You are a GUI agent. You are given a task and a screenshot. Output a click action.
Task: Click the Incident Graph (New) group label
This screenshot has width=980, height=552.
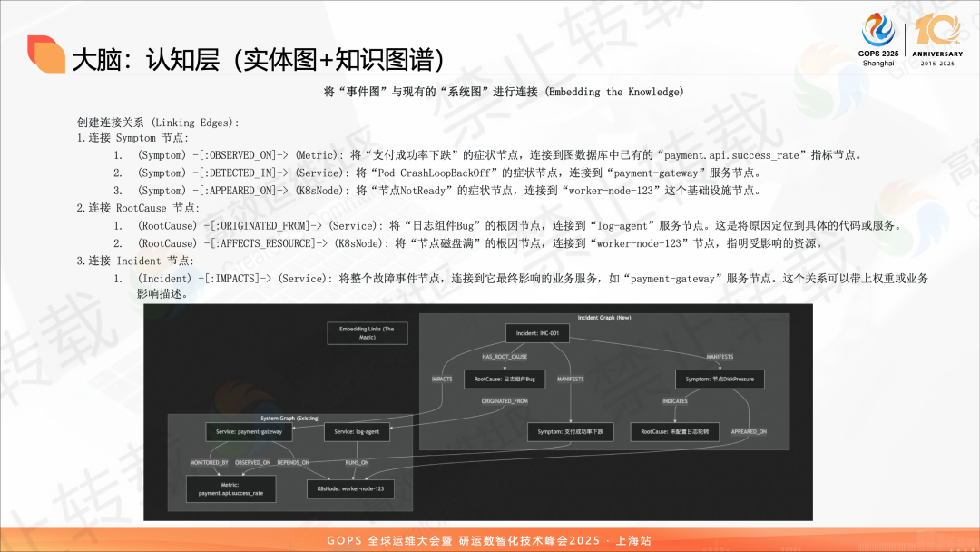pos(603,318)
